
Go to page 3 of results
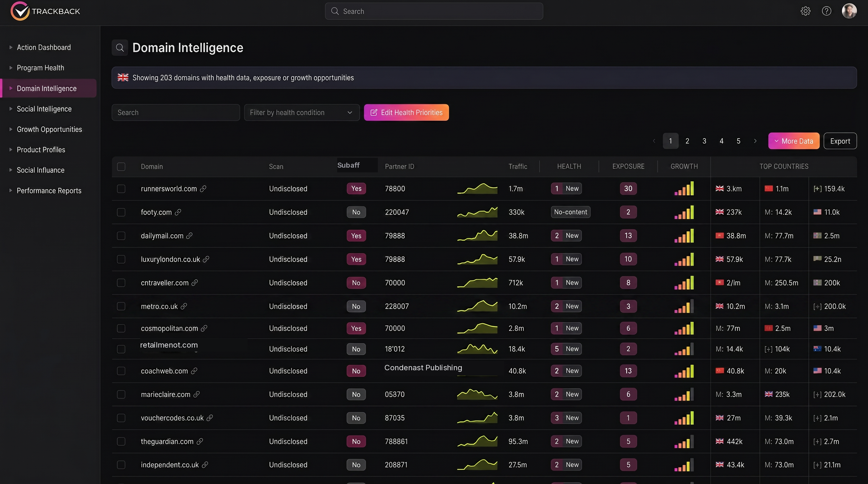point(704,141)
